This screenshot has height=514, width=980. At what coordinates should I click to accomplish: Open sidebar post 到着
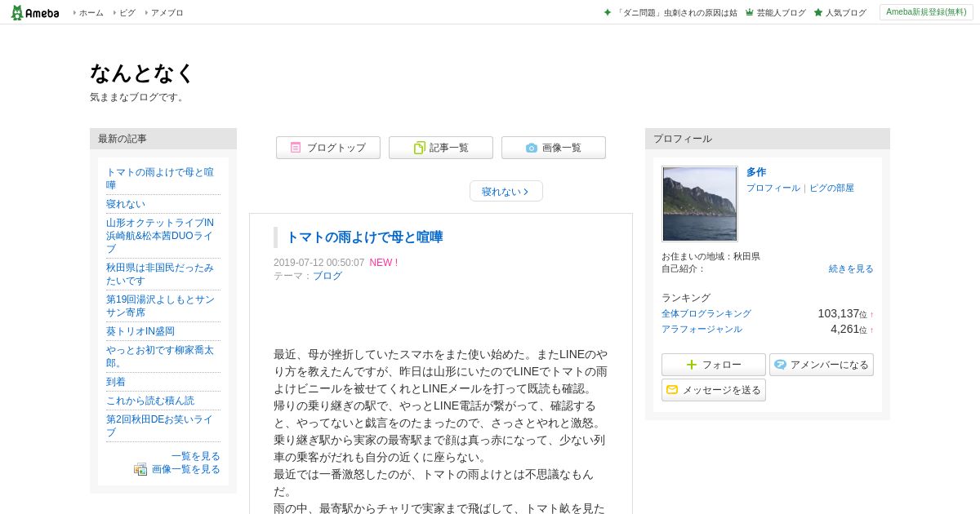pos(116,382)
